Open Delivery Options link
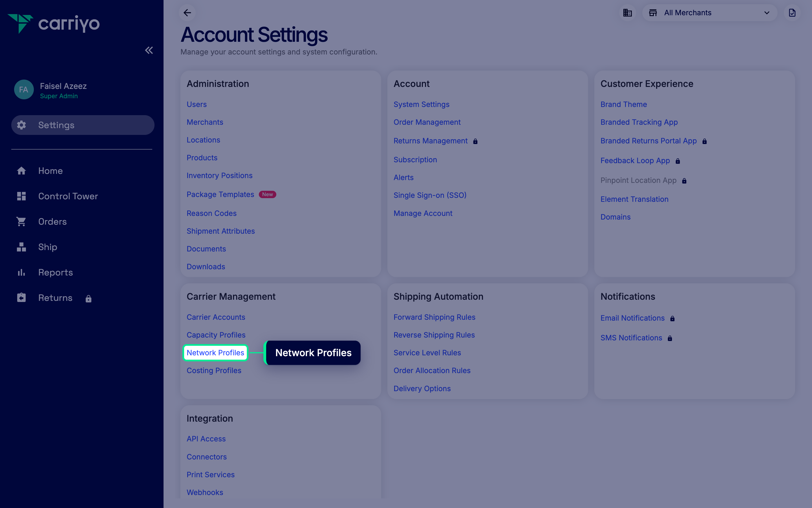Screen dimensions: 812x508 [422, 388]
